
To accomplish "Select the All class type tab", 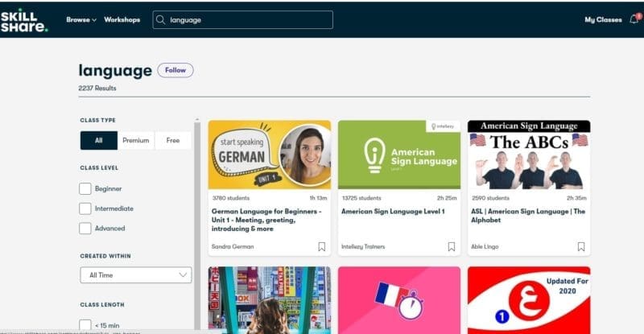I will pyautogui.click(x=98, y=141).
